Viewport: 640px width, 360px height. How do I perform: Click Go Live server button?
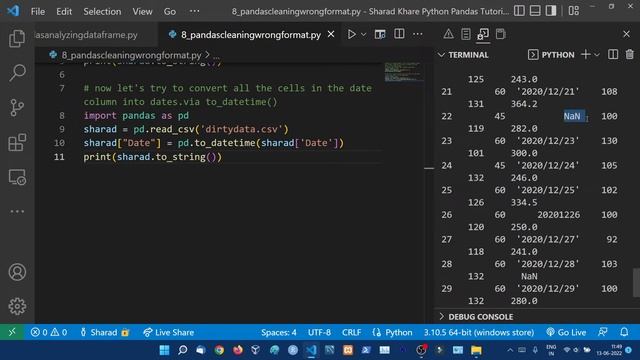566,332
